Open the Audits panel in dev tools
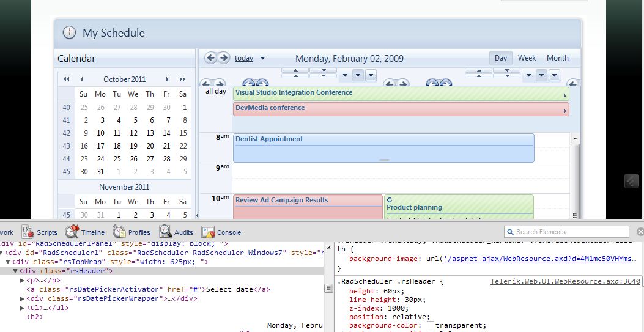This screenshot has height=332, width=644. pos(176,232)
